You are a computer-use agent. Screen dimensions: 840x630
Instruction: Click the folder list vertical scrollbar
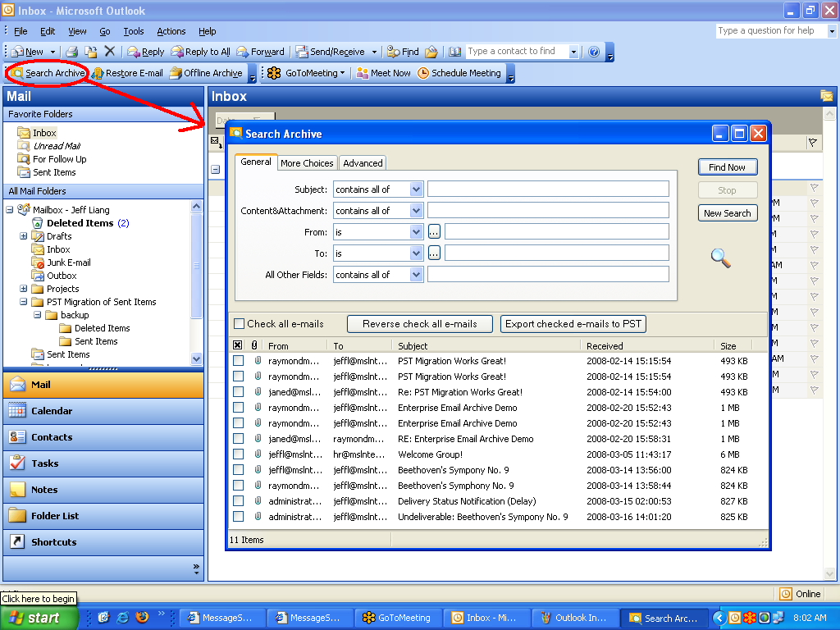click(196, 267)
